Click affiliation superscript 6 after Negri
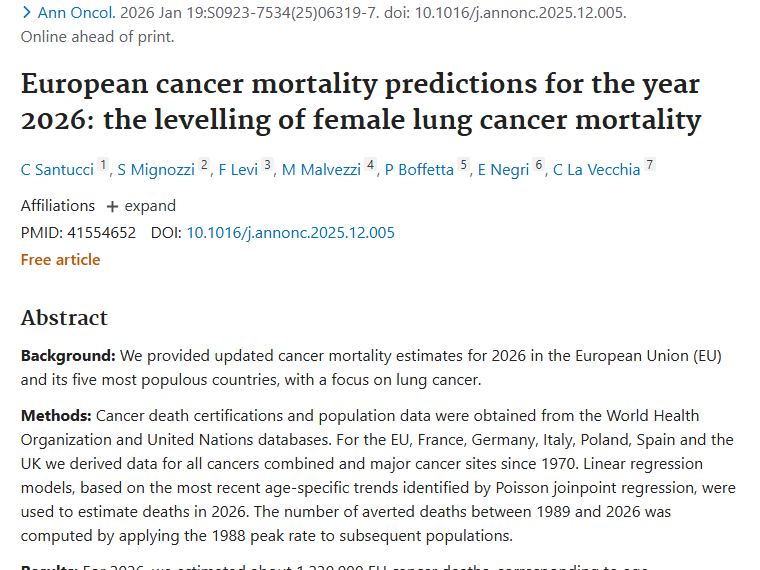This screenshot has height=570, width=760. [539, 165]
